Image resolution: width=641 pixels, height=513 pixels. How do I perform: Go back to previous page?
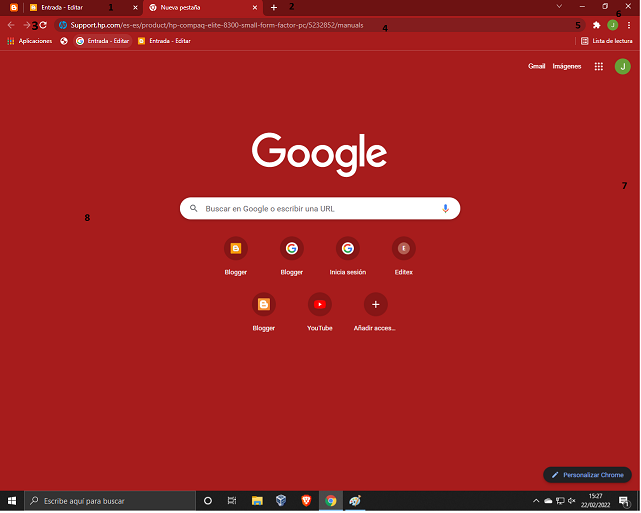(x=11, y=25)
